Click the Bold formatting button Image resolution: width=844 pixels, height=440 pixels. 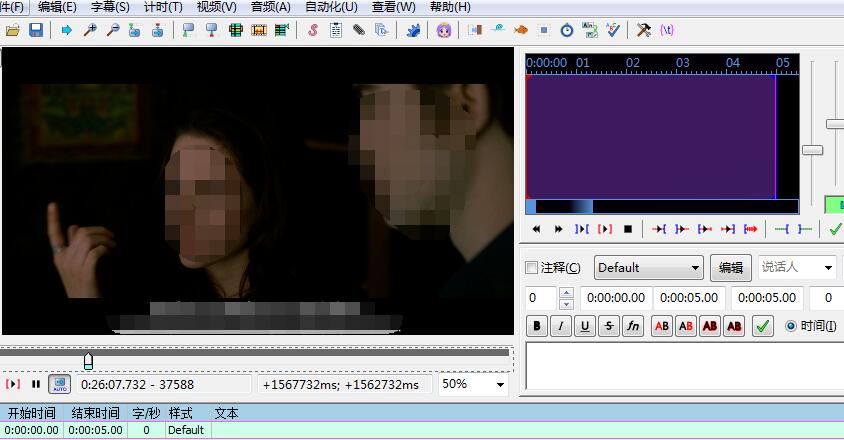click(536, 326)
